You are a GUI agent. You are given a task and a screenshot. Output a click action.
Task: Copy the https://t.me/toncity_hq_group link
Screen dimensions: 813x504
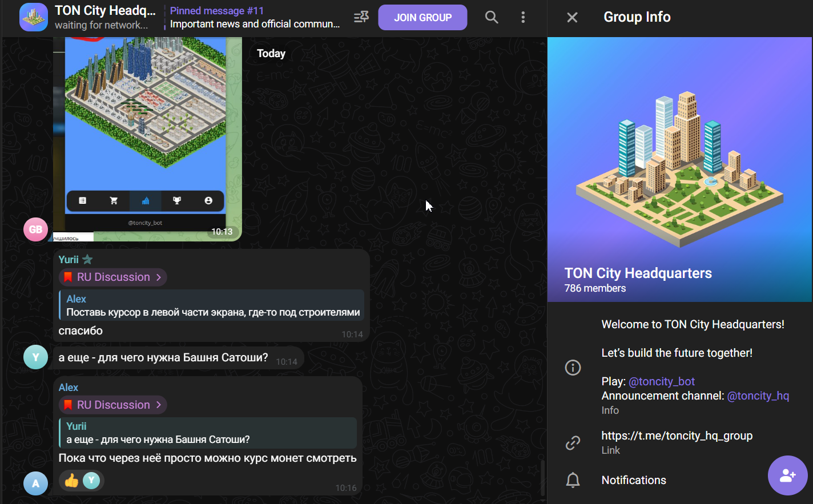coord(677,436)
